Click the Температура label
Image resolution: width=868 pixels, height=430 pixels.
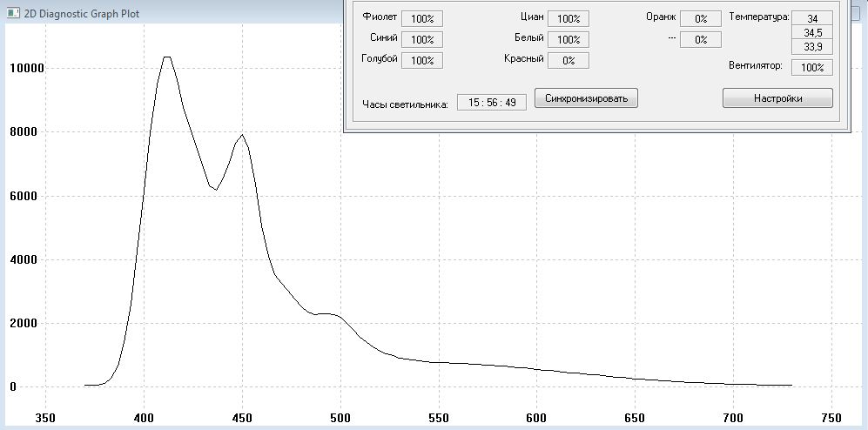pos(759,17)
